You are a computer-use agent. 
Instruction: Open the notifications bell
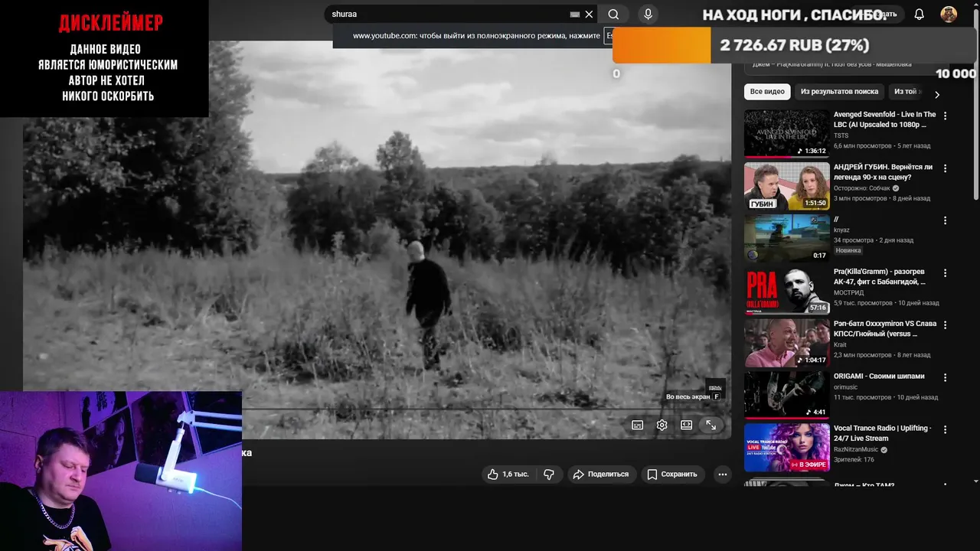pyautogui.click(x=920, y=14)
